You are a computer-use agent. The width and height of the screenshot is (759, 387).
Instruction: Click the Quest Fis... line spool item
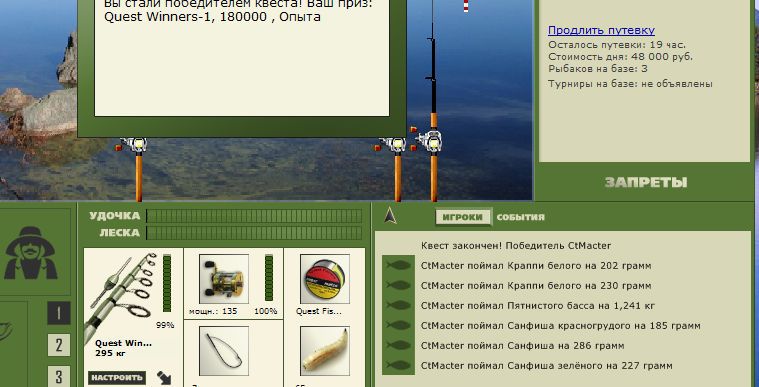[325, 279]
